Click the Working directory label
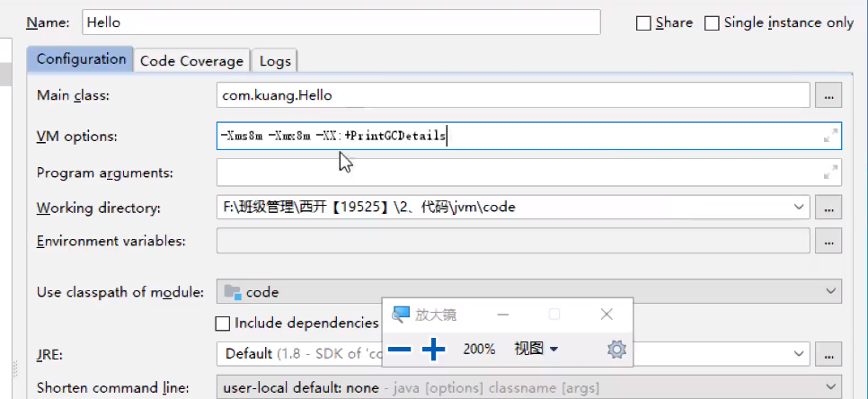The image size is (868, 399). point(99,208)
